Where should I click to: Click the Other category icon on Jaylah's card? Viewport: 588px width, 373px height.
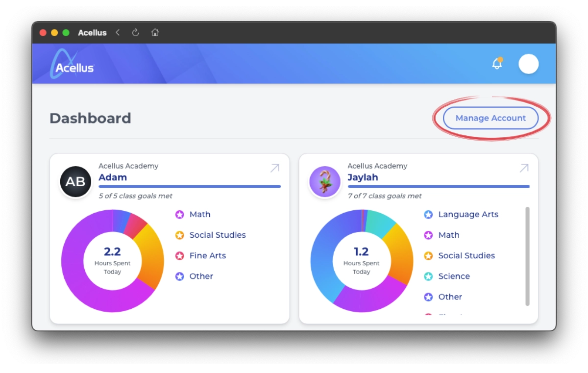[428, 297]
